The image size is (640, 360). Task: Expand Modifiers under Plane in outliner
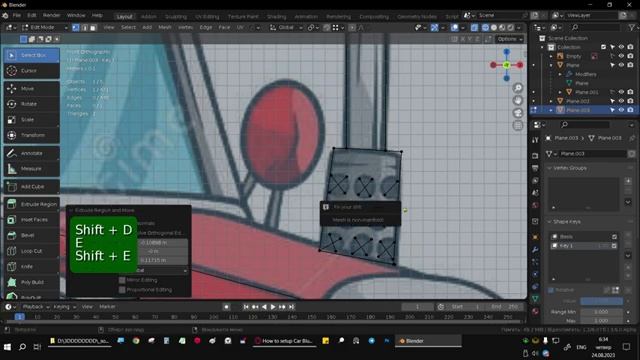(x=560, y=74)
